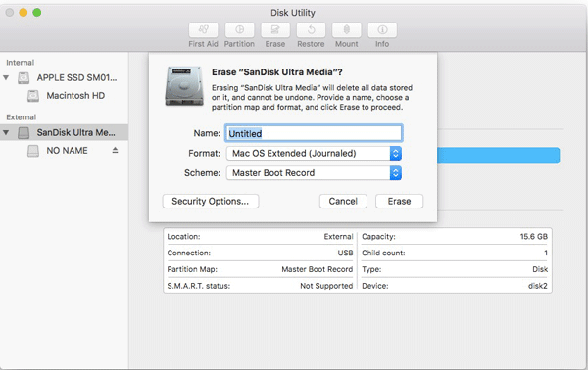Image resolution: width=588 pixels, height=370 pixels.
Task: Click the S.M.A.R.T. status Not Supported value
Action: click(x=326, y=286)
